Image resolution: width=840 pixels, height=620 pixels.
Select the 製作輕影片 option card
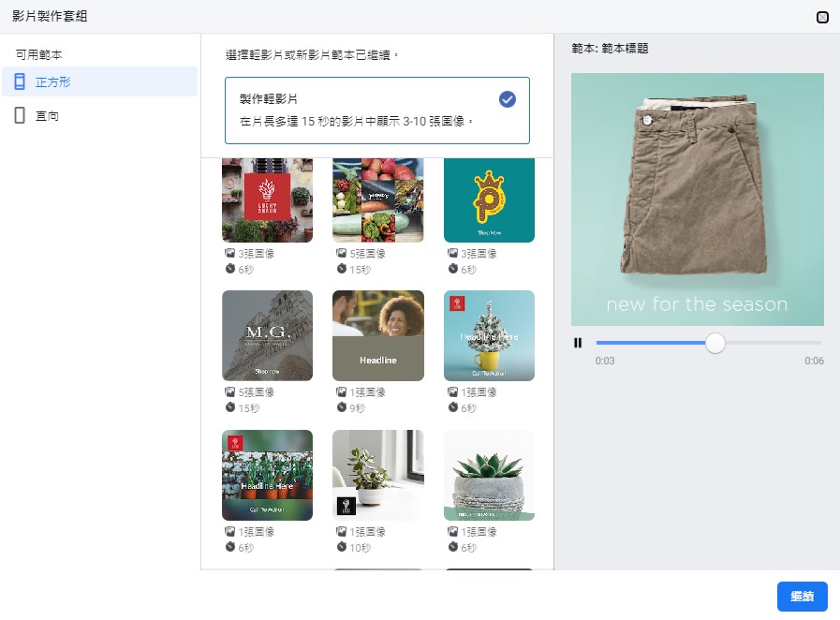point(365,110)
